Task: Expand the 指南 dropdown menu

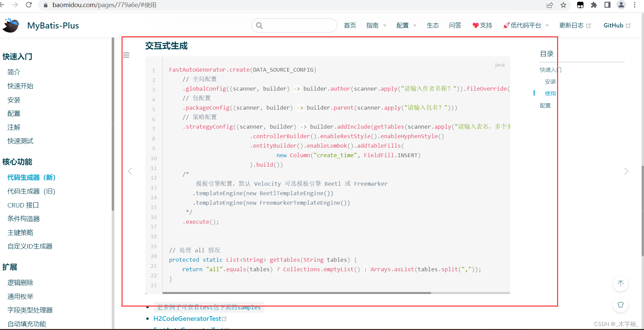Action: (376, 25)
